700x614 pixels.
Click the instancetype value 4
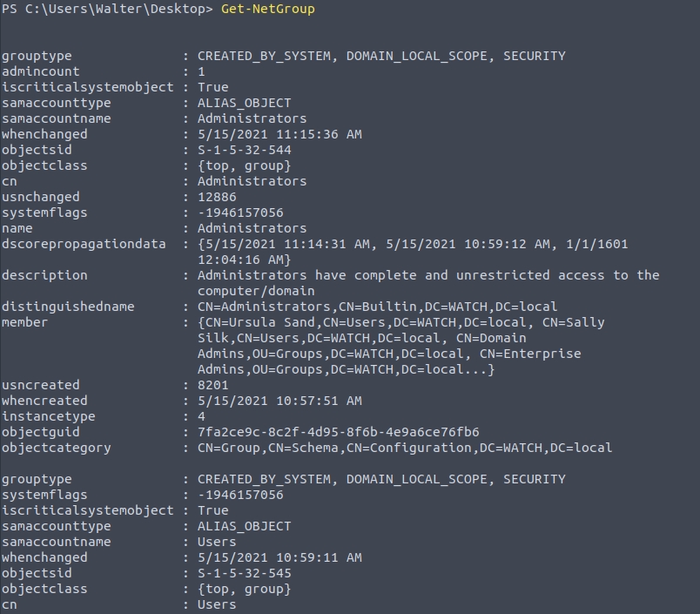pos(201,416)
